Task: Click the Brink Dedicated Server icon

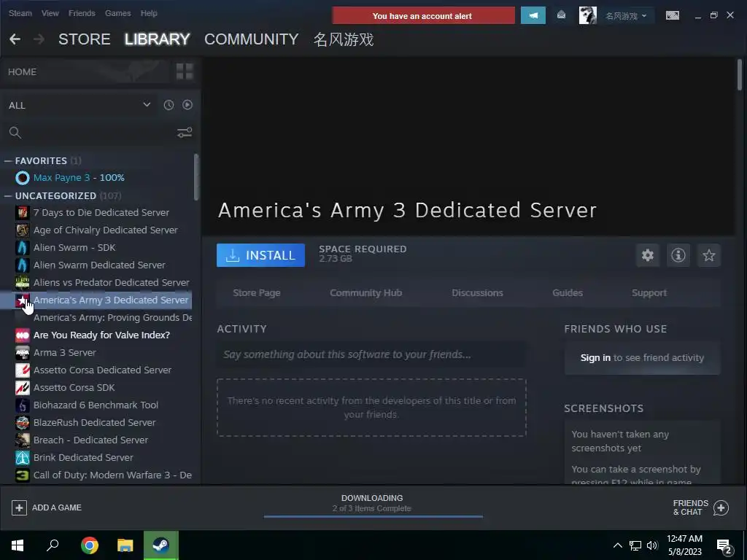Action: pos(23,458)
